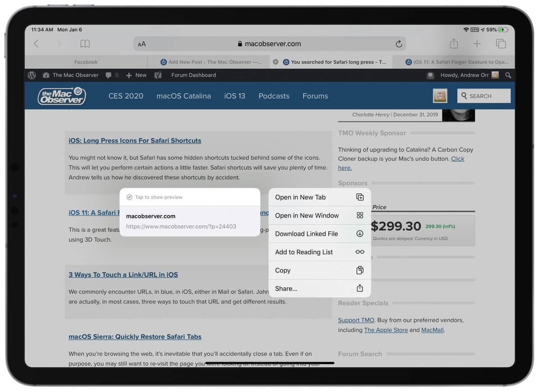Click the $299.30 stock price
This screenshot has width=540, height=392.
pos(396,226)
